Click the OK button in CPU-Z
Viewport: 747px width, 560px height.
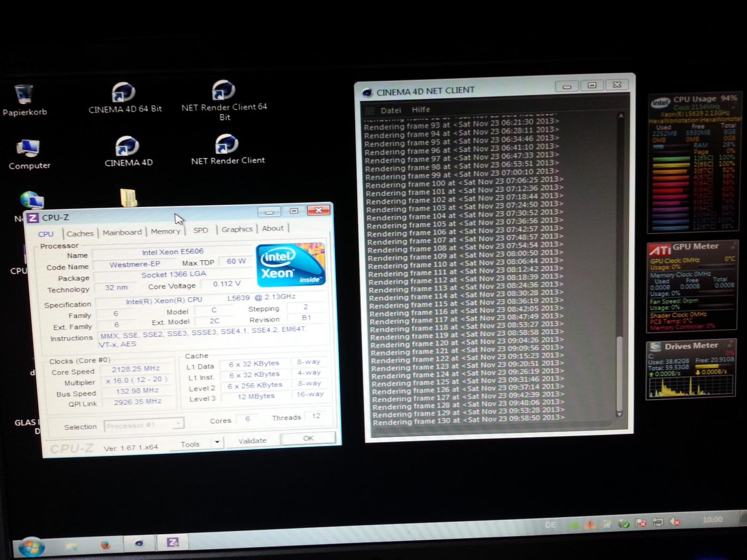coord(308,438)
